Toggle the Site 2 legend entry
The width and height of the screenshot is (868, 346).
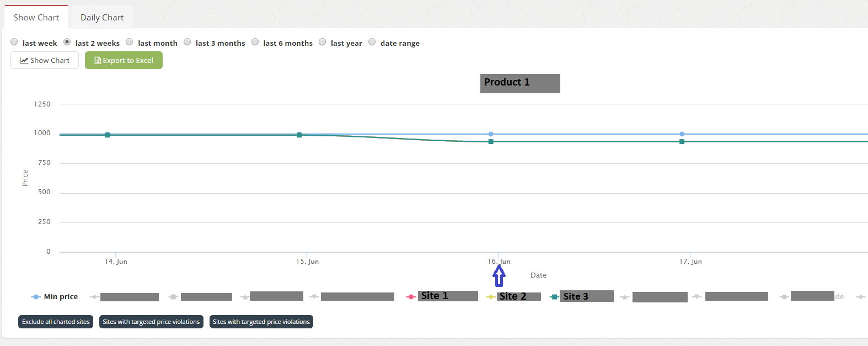[x=513, y=297]
